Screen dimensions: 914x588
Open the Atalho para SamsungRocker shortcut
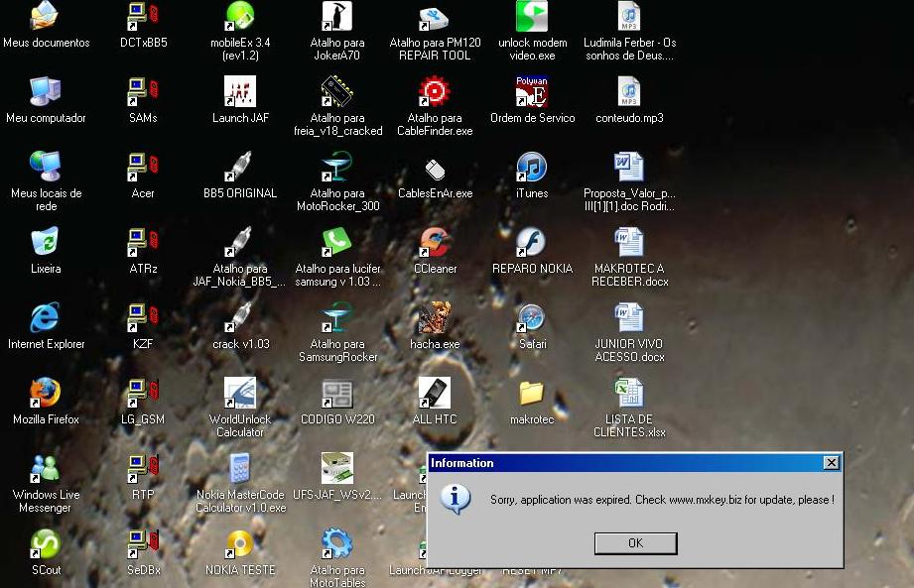[x=337, y=317]
